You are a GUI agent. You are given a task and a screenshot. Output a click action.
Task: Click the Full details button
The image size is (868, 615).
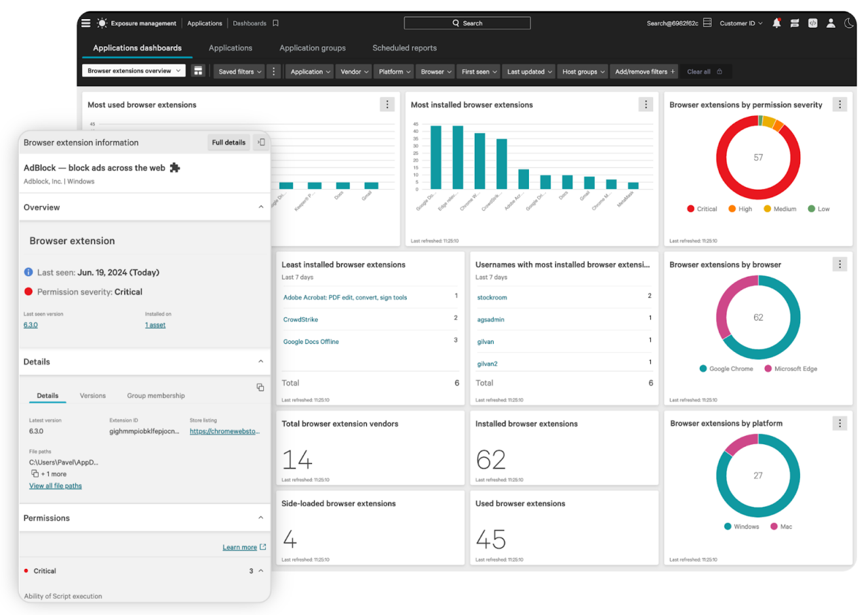point(229,142)
